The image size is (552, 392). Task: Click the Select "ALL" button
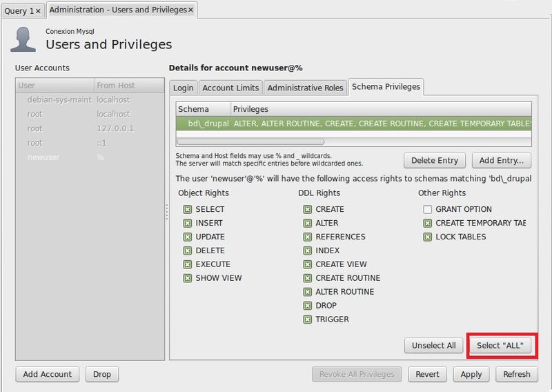pos(500,346)
